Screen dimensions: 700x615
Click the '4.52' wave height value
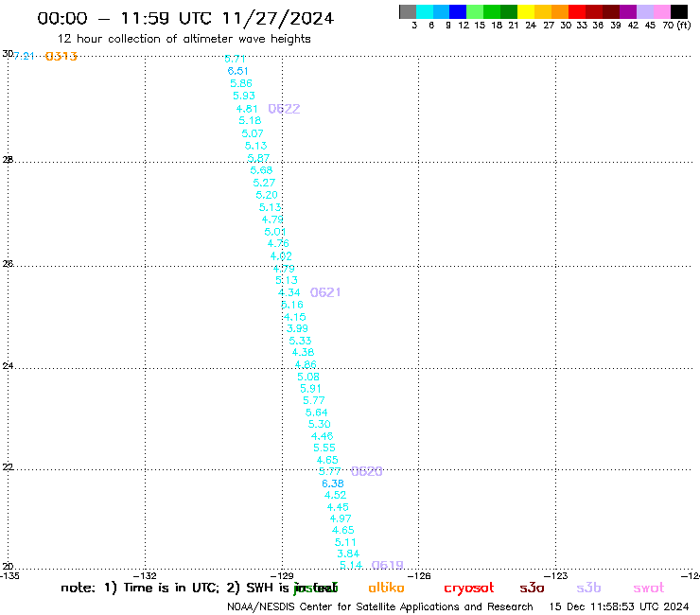(x=335, y=495)
